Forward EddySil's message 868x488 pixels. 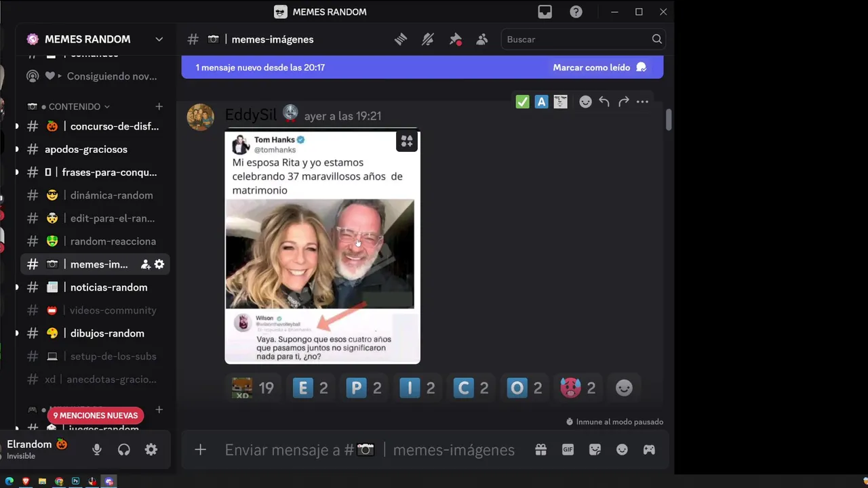click(623, 102)
